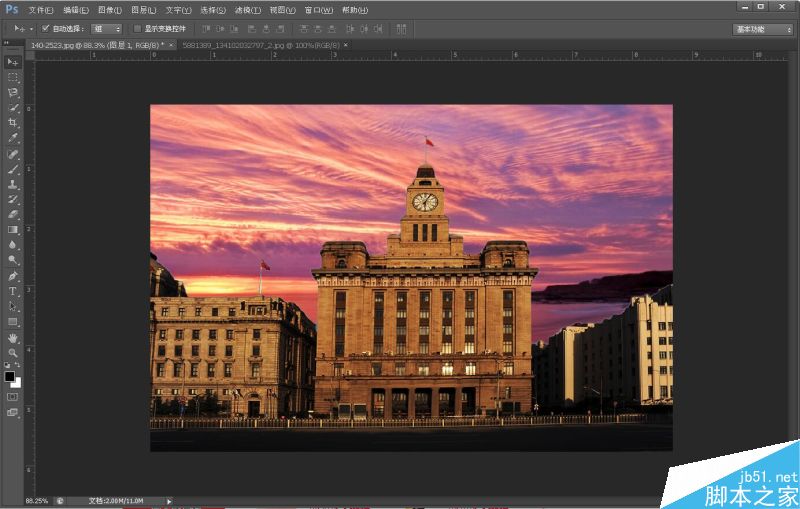Select the Move tool in toolbox
The image size is (800, 509).
point(13,62)
